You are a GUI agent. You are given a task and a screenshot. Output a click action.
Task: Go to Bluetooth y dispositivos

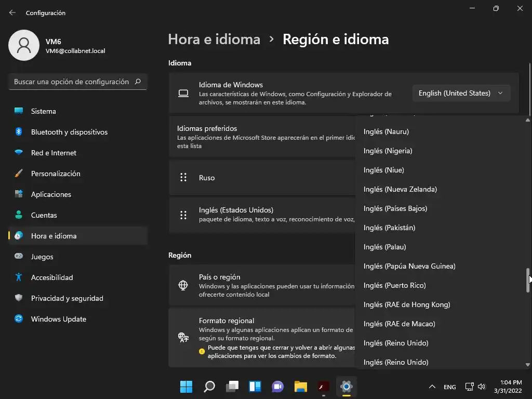[78, 131]
